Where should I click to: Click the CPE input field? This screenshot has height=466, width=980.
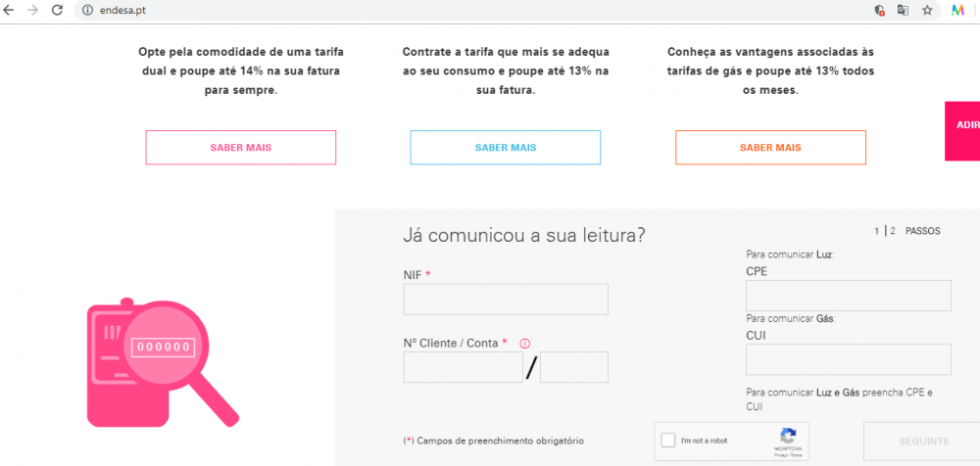tap(848, 296)
